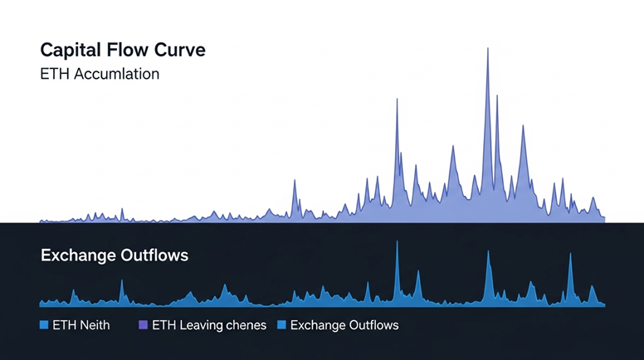Click the earliest prominent spike in Exchange Outflows chart
Viewport: 644px width, 360px height.
click(x=122, y=285)
